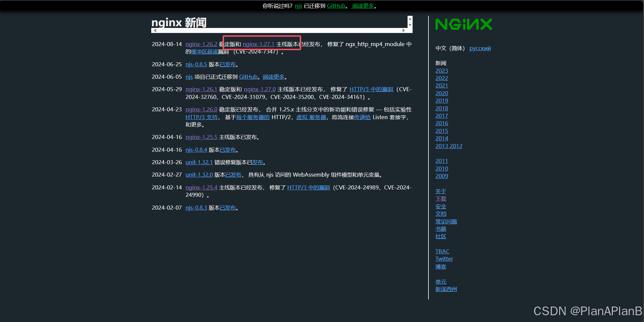The height and width of the screenshot is (322, 644).
Task: Open the Twitter link in the sidebar
Action: 444,259
